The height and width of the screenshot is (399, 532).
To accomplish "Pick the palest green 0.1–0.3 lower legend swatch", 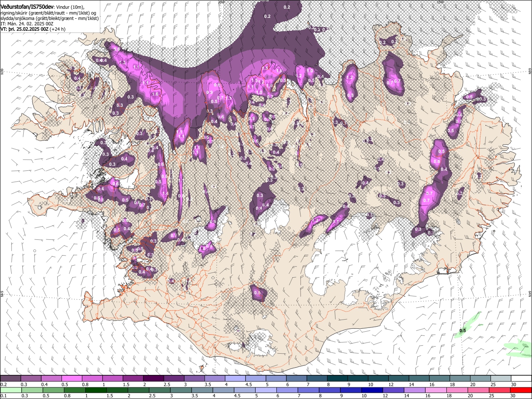I will [11, 390].
